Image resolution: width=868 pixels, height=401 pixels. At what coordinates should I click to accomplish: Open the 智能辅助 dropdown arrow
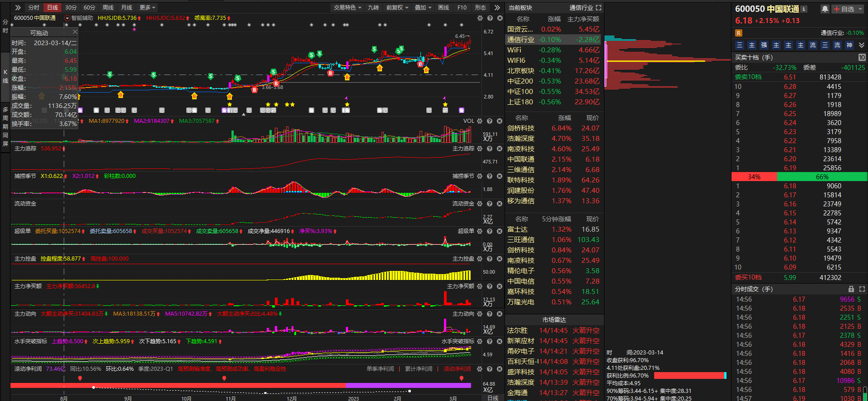[x=67, y=19]
